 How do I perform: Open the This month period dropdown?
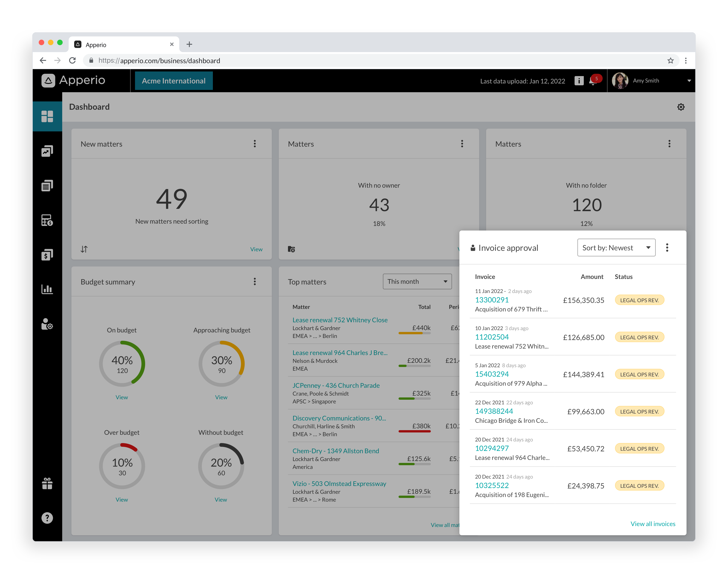pos(417,281)
